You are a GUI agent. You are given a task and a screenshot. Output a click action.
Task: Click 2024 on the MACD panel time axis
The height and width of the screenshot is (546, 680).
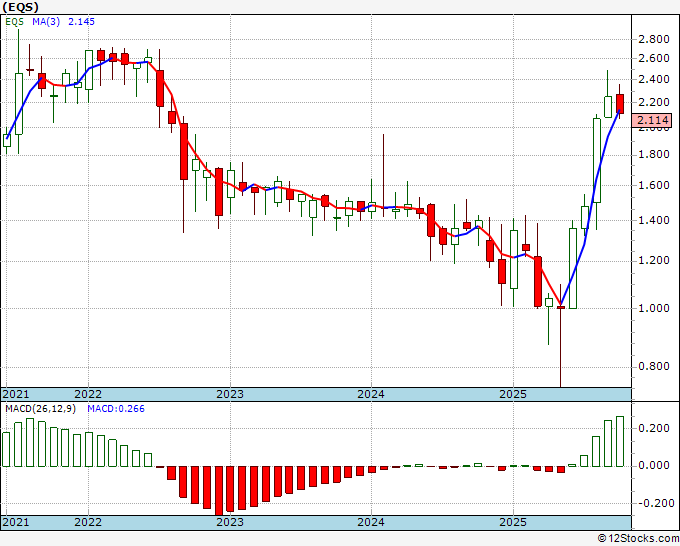(x=371, y=522)
